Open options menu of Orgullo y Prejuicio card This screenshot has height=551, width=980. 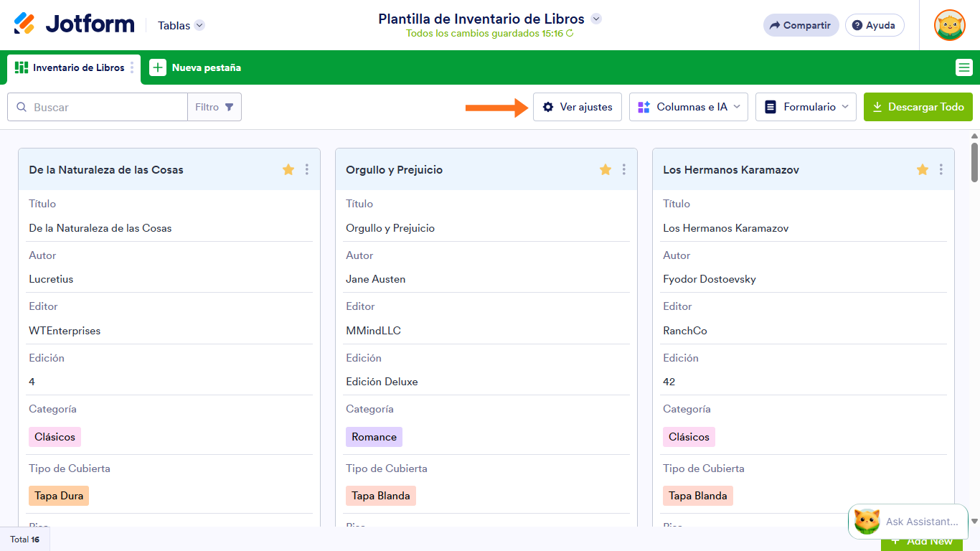pyautogui.click(x=624, y=169)
